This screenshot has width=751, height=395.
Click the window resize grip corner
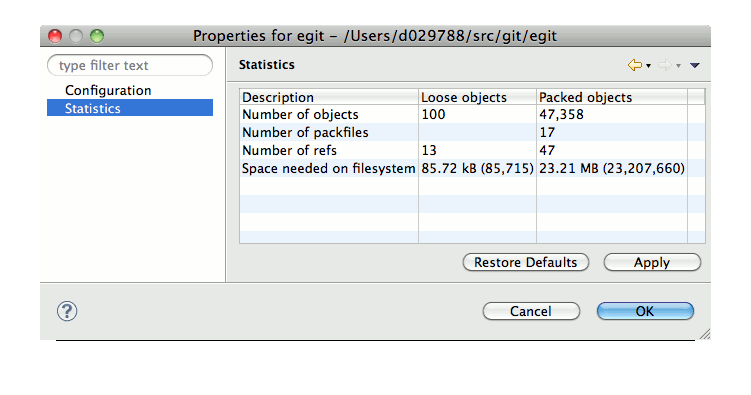(705, 334)
